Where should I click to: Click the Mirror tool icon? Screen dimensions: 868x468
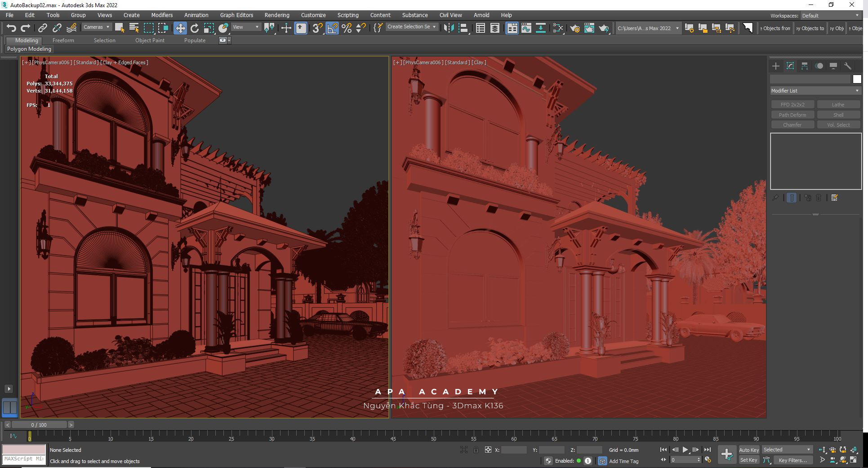pos(448,28)
